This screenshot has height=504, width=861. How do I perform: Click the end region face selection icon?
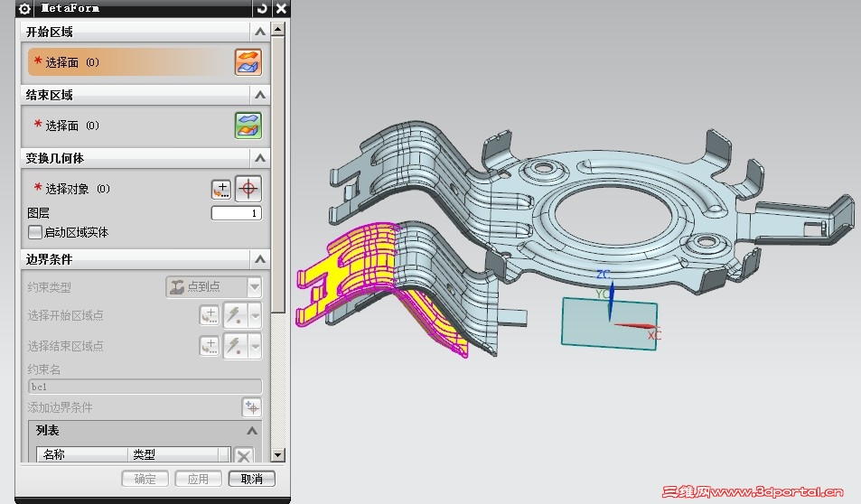coord(248,126)
